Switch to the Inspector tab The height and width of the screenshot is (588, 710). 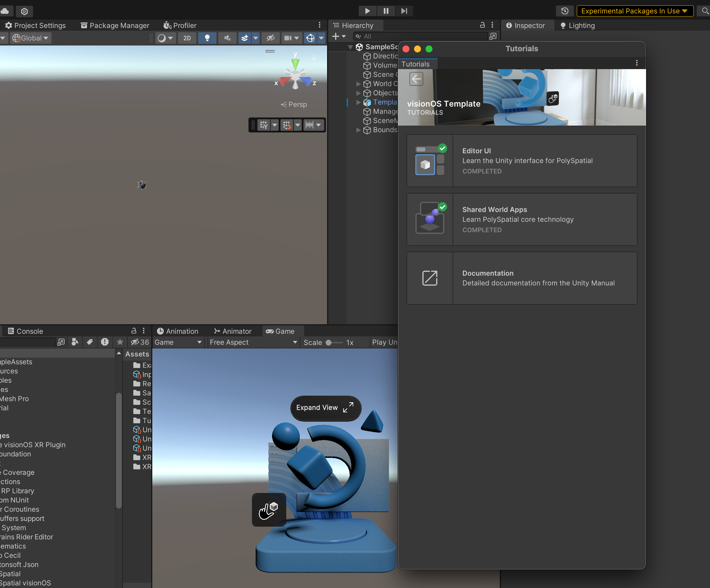click(x=525, y=25)
